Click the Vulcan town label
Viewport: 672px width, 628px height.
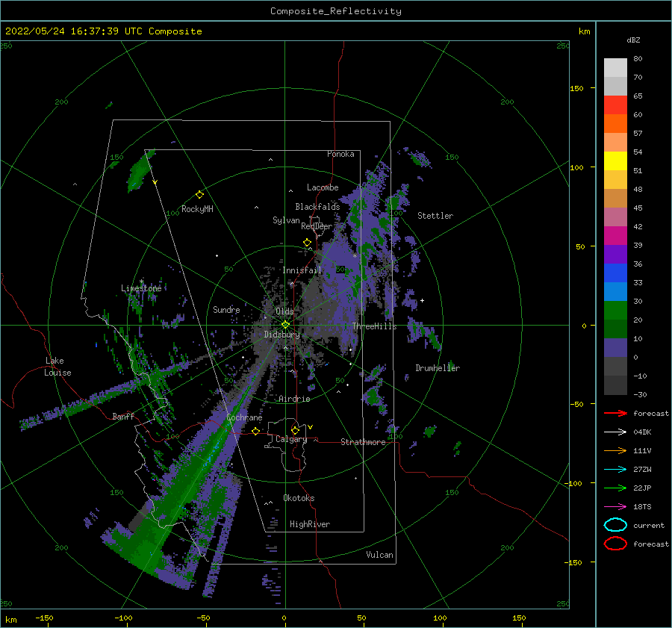380,555
